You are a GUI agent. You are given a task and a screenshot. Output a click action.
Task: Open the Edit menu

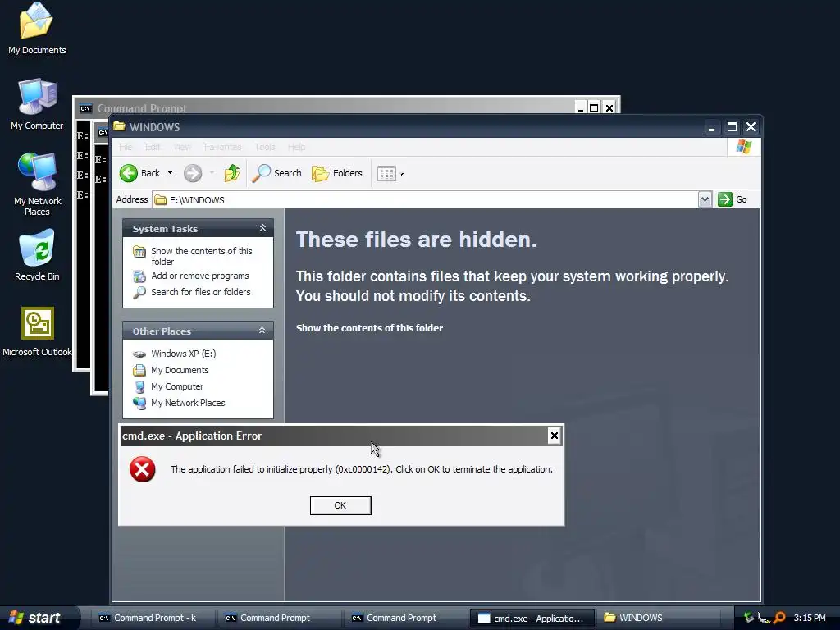click(x=153, y=147)
